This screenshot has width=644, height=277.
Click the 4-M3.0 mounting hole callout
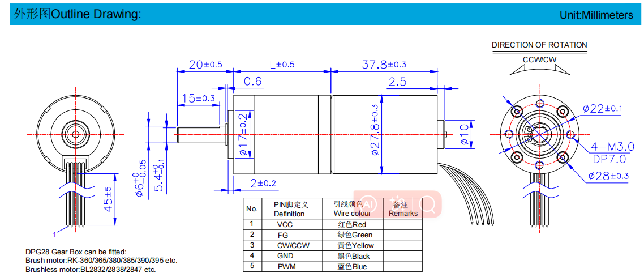coord(613,146)
